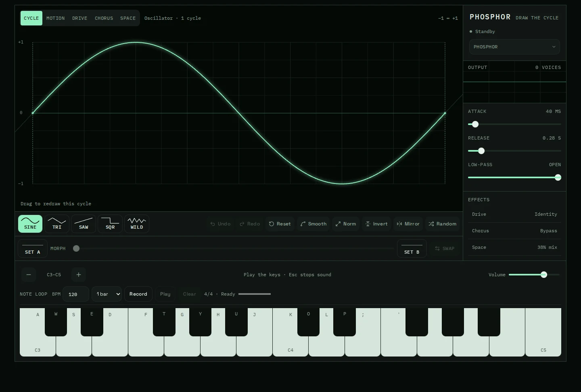Shift octave up with plus button
The image size is (581, 392).
pyautogui.click(x=79, y=275)
